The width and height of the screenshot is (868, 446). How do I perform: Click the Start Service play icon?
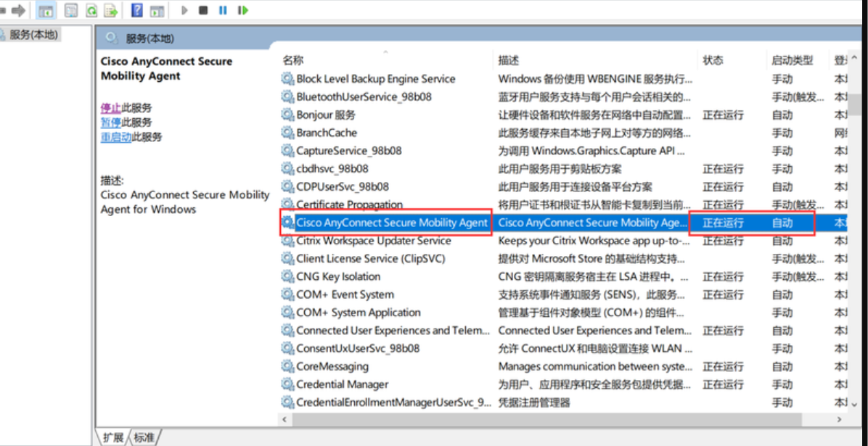(184, 10)
